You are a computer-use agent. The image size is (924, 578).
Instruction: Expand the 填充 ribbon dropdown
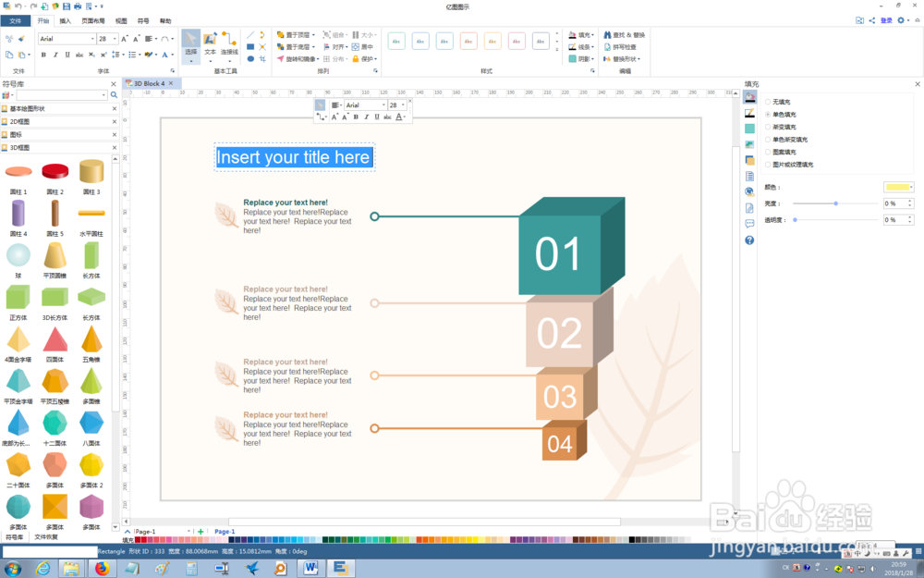[x=592, y=35]
